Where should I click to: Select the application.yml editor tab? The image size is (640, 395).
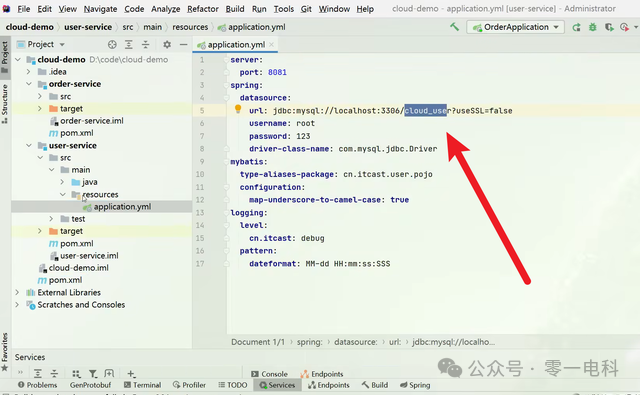tap(236, 44)
